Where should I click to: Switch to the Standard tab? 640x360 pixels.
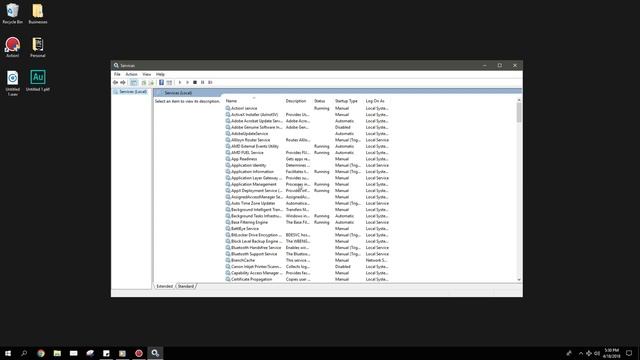tap(186, 286)
